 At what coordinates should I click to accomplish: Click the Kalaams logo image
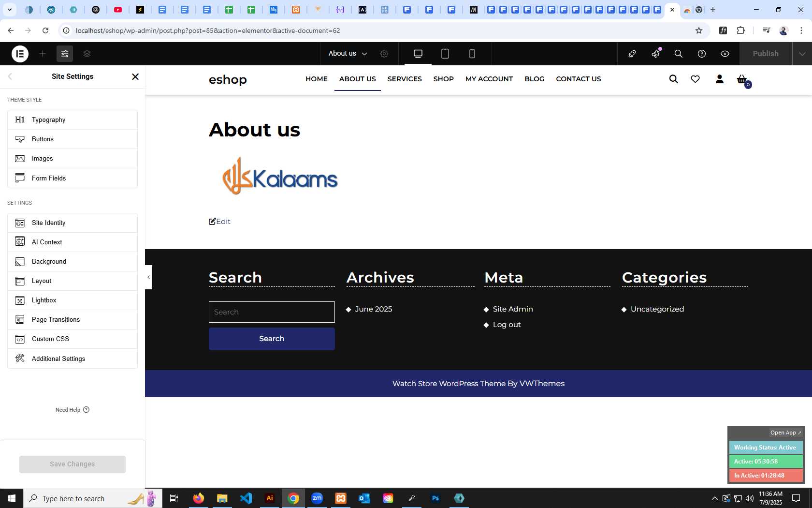point(280,176)
